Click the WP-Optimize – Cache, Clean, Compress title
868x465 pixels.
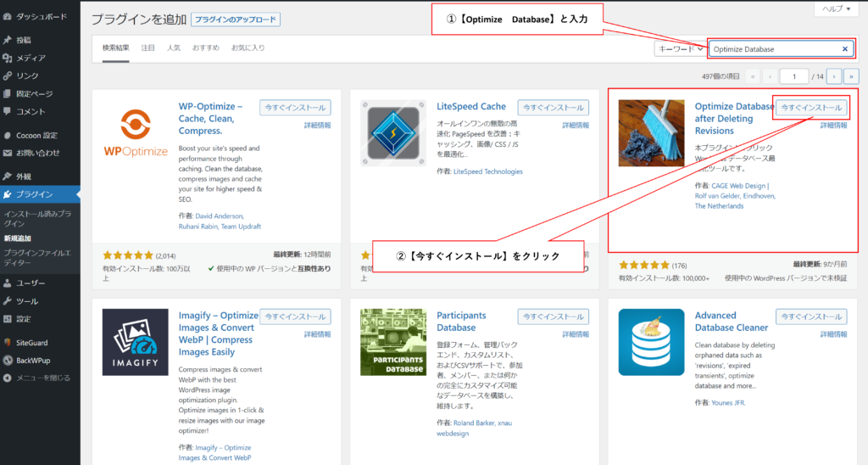pos(210,119)
